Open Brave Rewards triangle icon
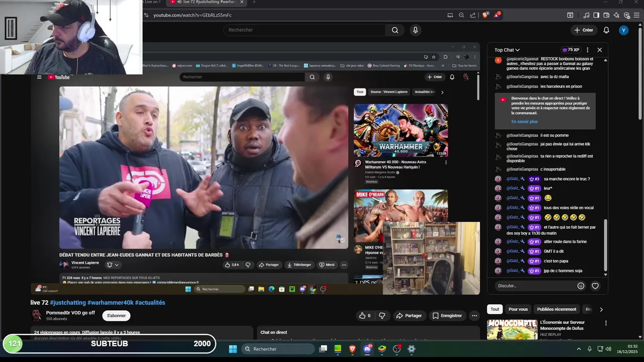The height and width of the screenshot is (362, 644). [x=497, y=15]
